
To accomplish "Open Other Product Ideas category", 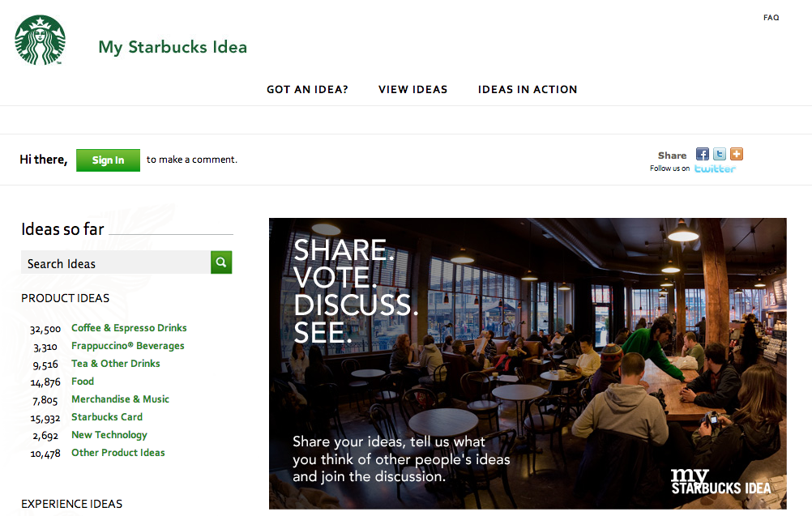I will coord(118,452).
